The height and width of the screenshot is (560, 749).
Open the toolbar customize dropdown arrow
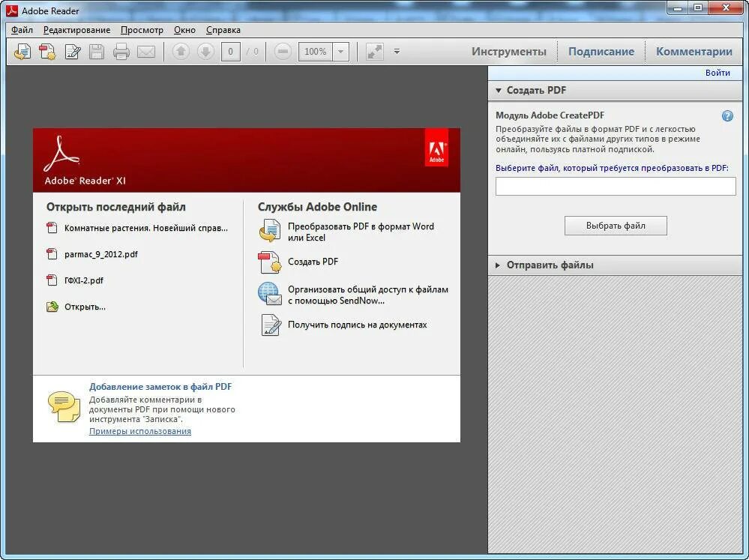(397, 51)
